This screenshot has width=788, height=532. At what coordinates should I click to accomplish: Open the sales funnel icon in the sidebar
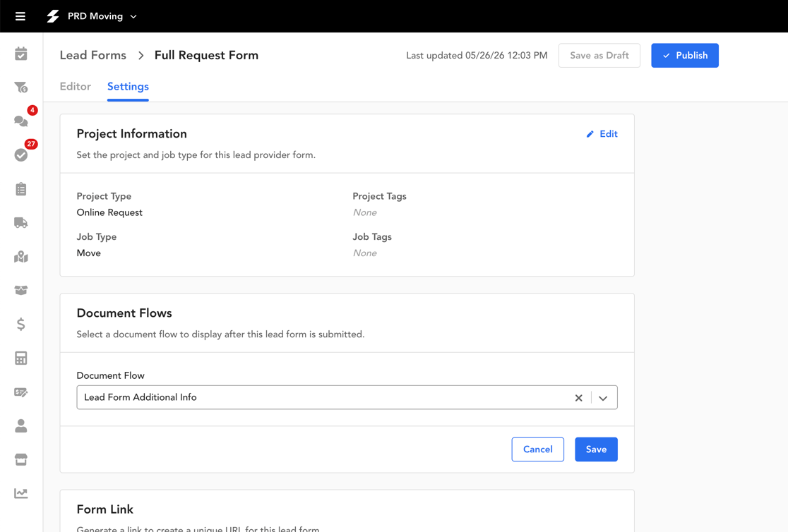coord(20,87)
